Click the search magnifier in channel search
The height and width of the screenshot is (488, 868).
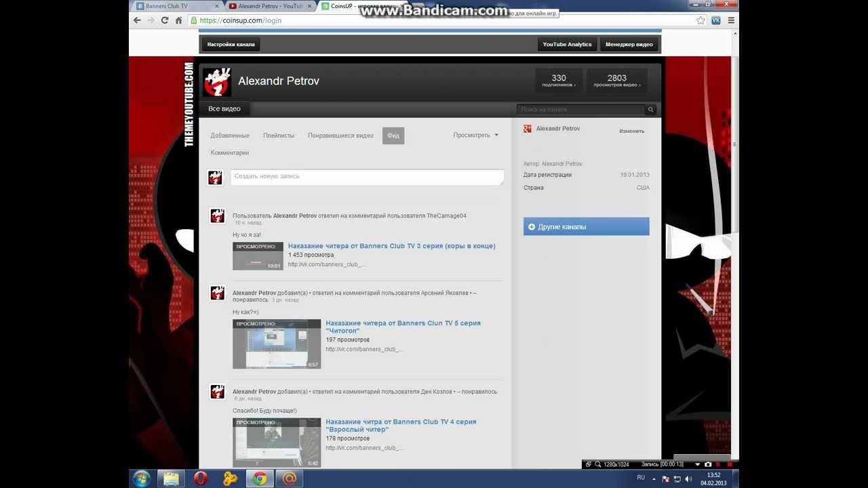[x=651, y=110]
